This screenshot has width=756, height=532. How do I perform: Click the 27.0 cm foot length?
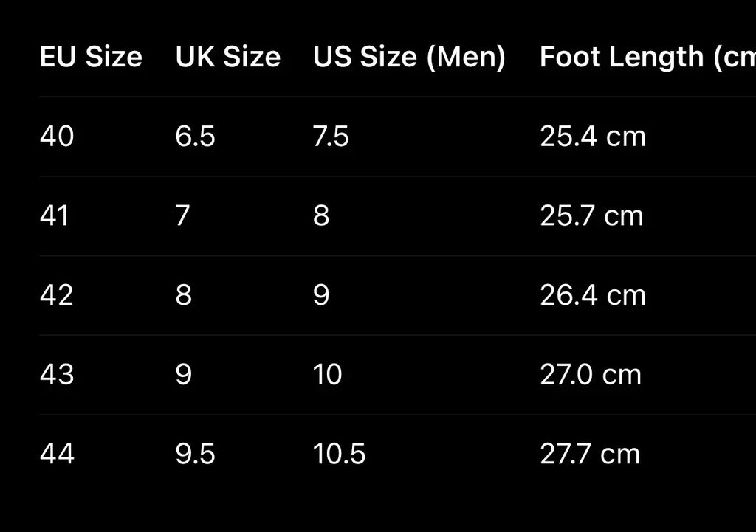(590, 375)
